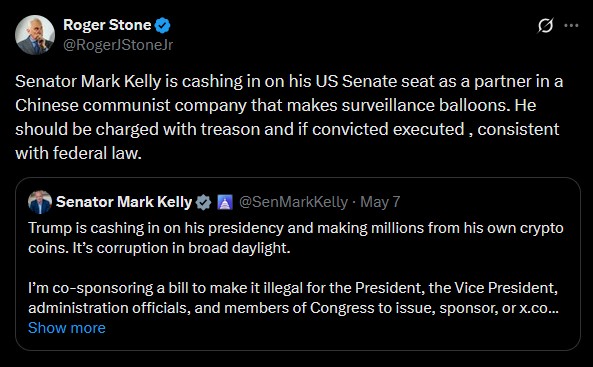Click the post line mentioning 'charged with treason'
Image resolution: width=593 pixels, height=367 pixels.
(287, 129)
